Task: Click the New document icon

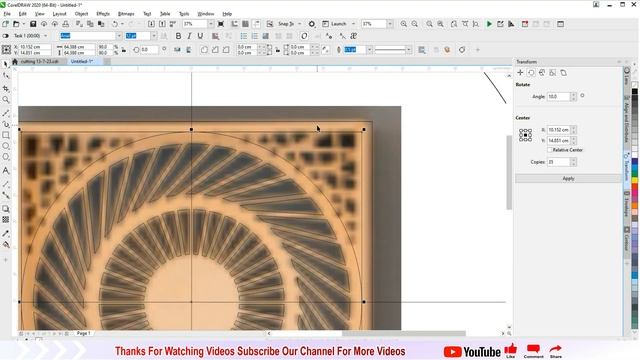Action: pyautogui.click(x=5, y=24)
